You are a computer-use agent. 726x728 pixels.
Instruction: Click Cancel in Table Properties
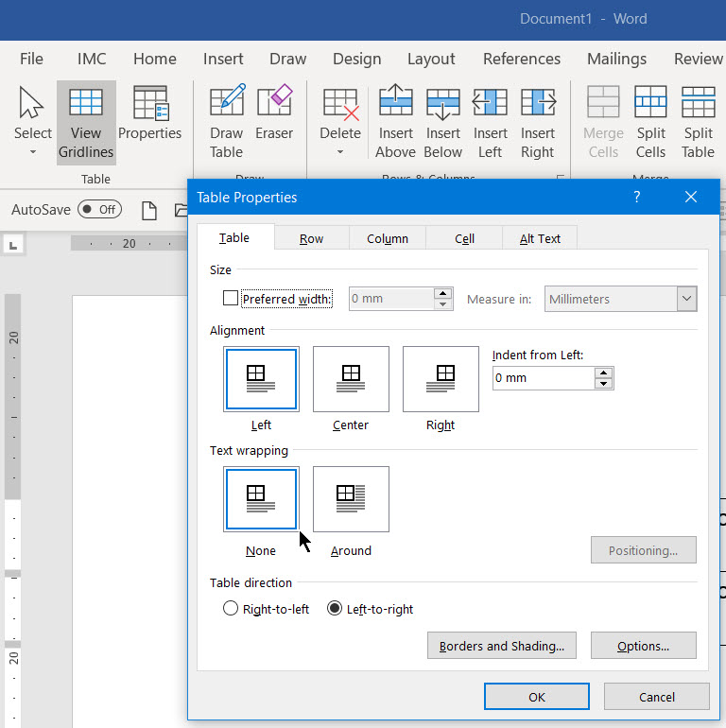pos(657,697)
